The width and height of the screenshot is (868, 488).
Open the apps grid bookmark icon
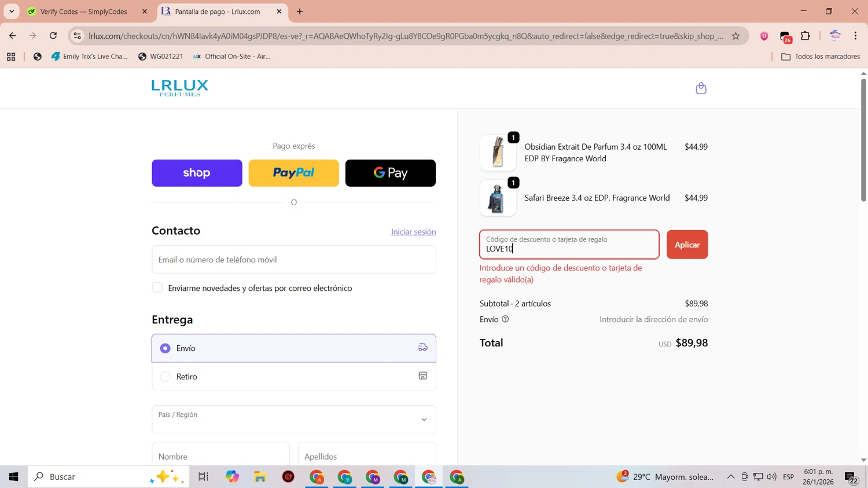[x=11, y=57]
